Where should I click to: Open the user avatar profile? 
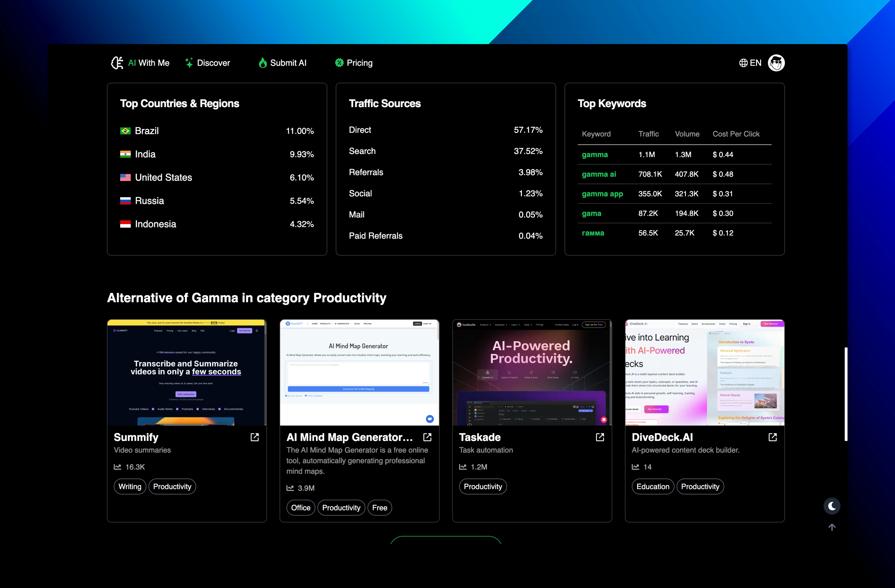776,63
